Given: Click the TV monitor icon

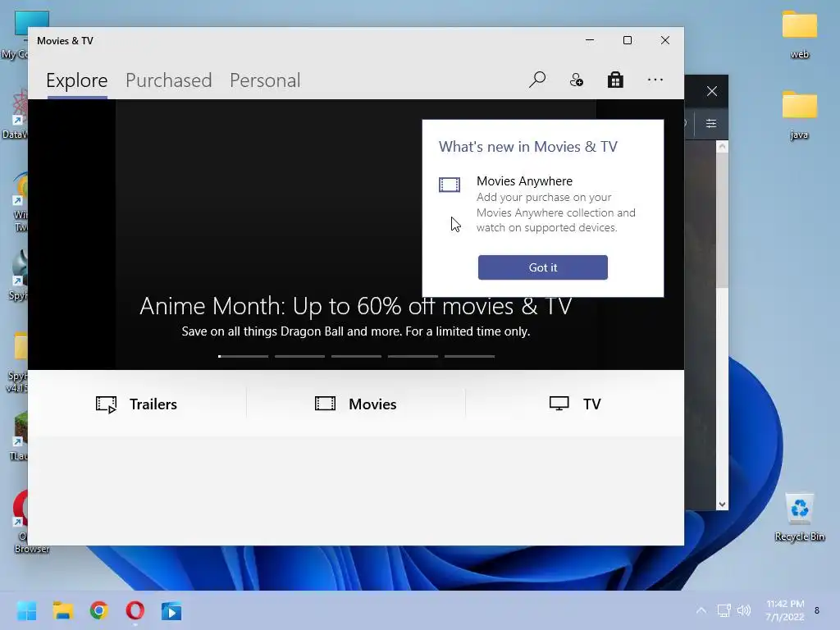Looking at the screenshot, I should coord(559,404).
